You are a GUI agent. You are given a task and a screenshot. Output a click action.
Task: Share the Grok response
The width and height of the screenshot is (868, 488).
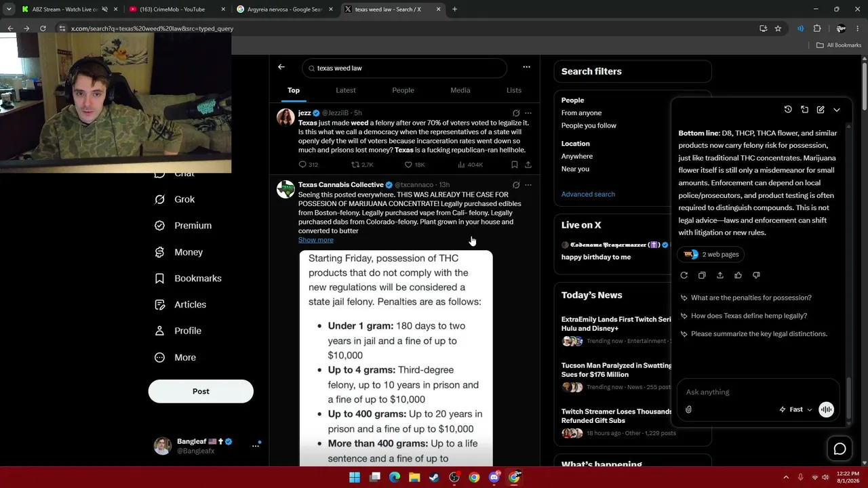pyautogui.click(x=720, y=275)
